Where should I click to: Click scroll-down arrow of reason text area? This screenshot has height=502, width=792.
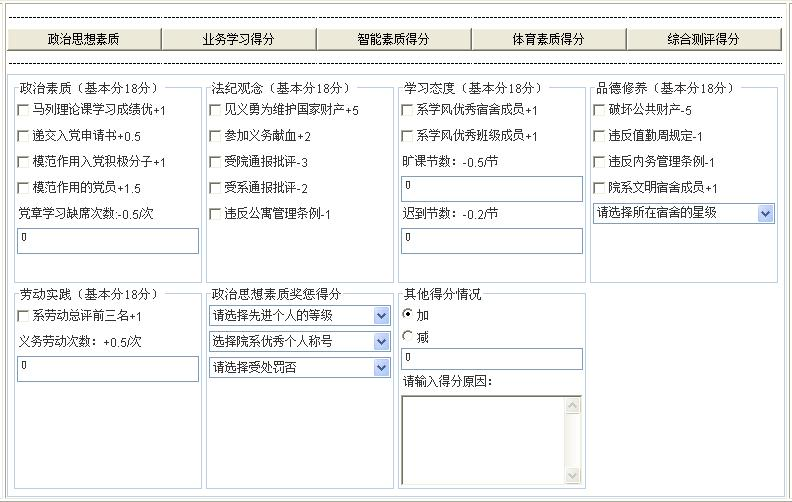tap(572, 475)
